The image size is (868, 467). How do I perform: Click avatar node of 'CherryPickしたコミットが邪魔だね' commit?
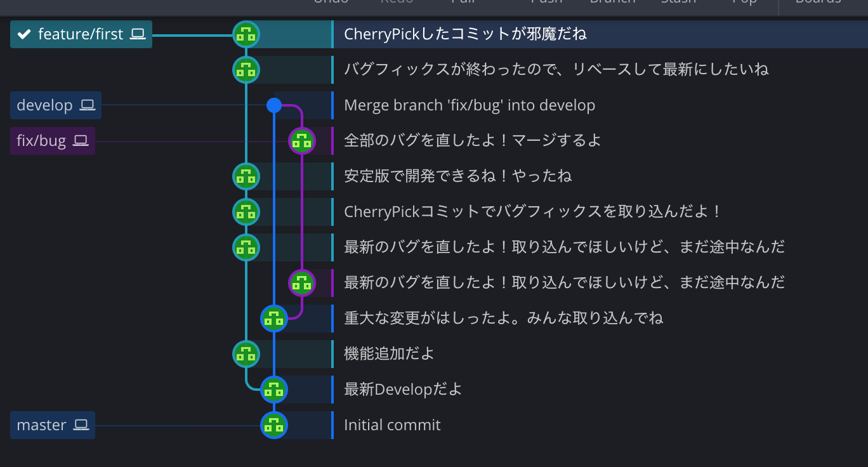[246, 34]
